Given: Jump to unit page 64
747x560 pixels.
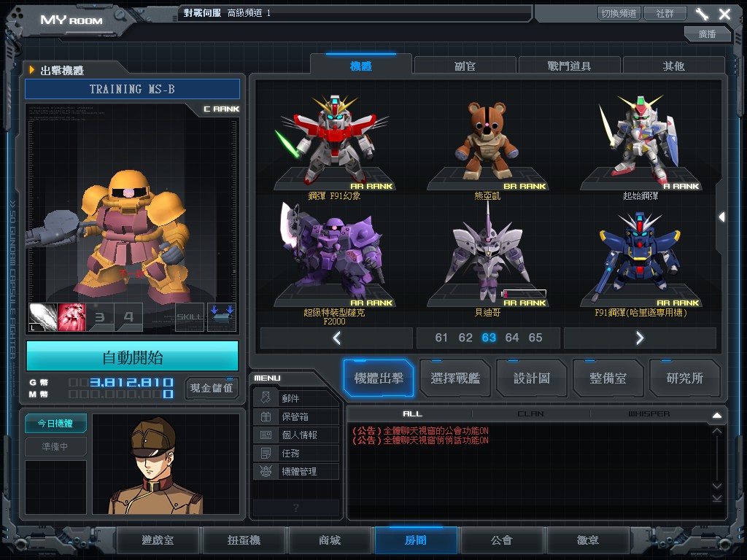Looking at the screenshot, I should point(511,338).
